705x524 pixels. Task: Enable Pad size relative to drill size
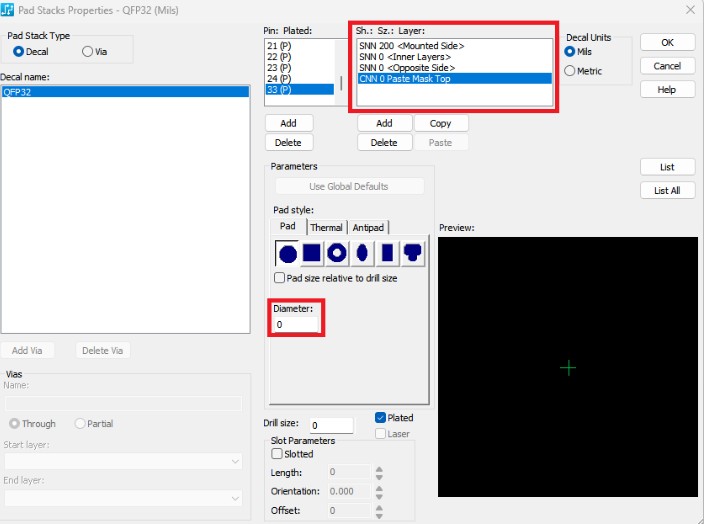click(x=280, y=278)
